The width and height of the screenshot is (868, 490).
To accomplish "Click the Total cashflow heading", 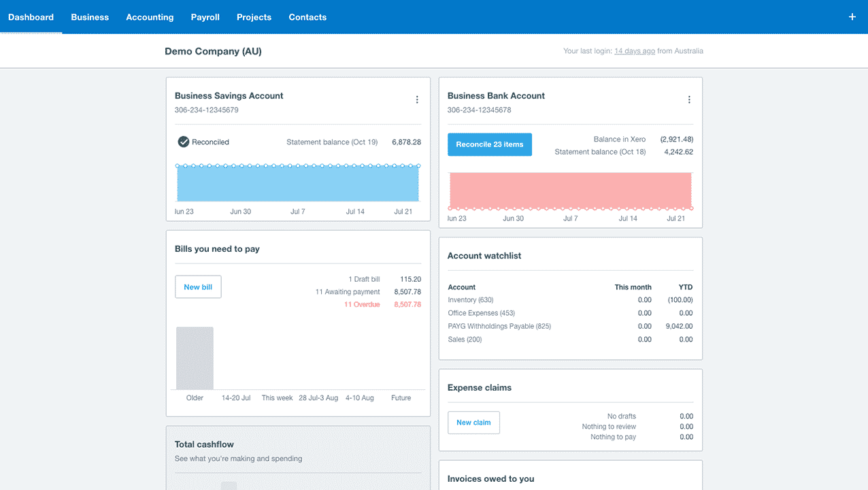I will tap(204, 444).
